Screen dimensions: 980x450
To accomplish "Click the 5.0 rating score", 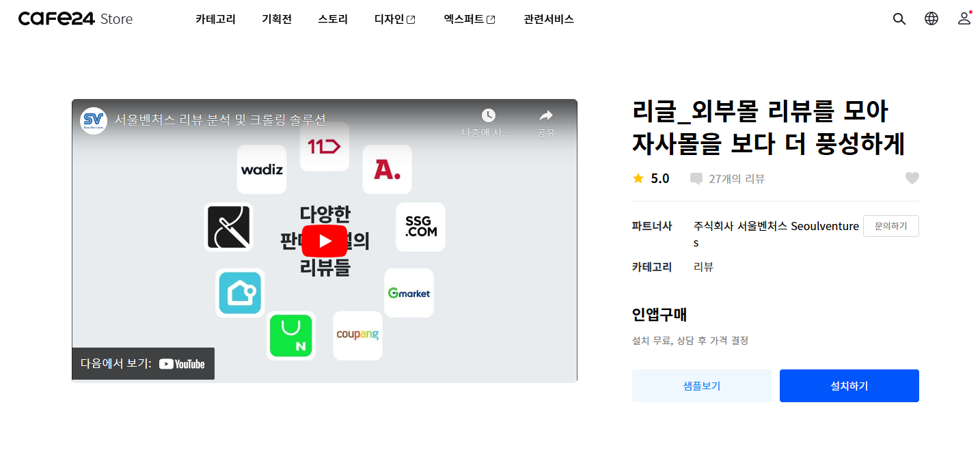I will tap(660, 179).
